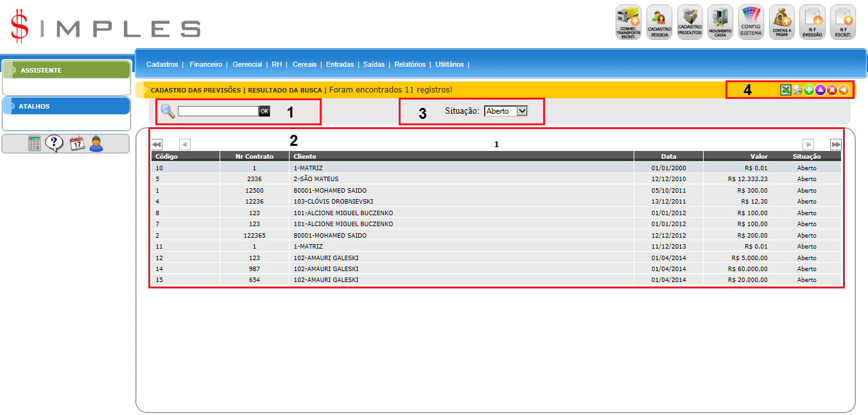Open Contas a Pagar money bag icon
Viewport: 868px width, 415px height.
click(x=781, y=22)
